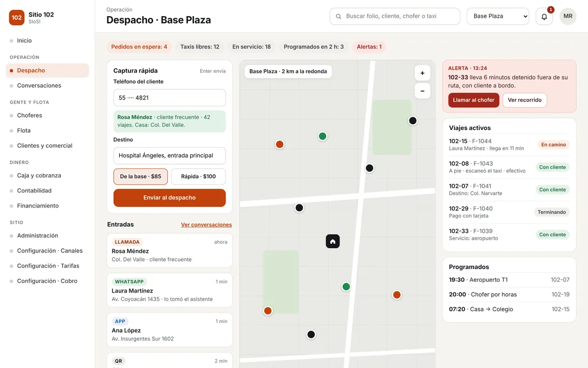Open Configuración · Canales
Screen dimensions: 588x368
tap(47, 250)
